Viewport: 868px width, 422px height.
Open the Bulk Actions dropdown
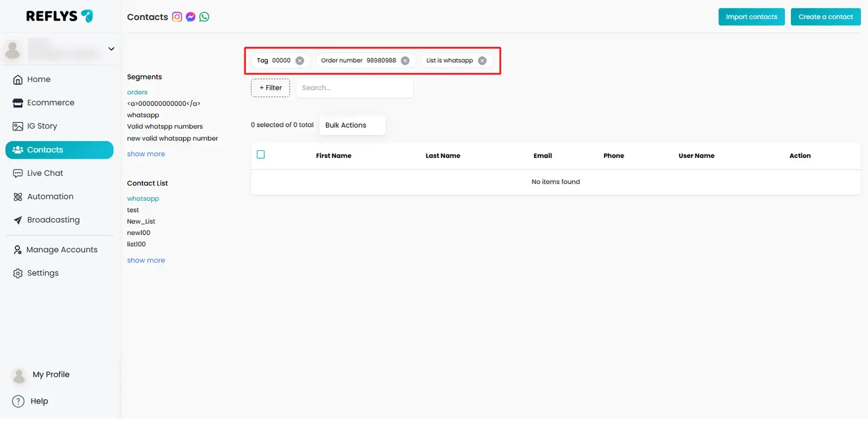(x=352, y=125)
